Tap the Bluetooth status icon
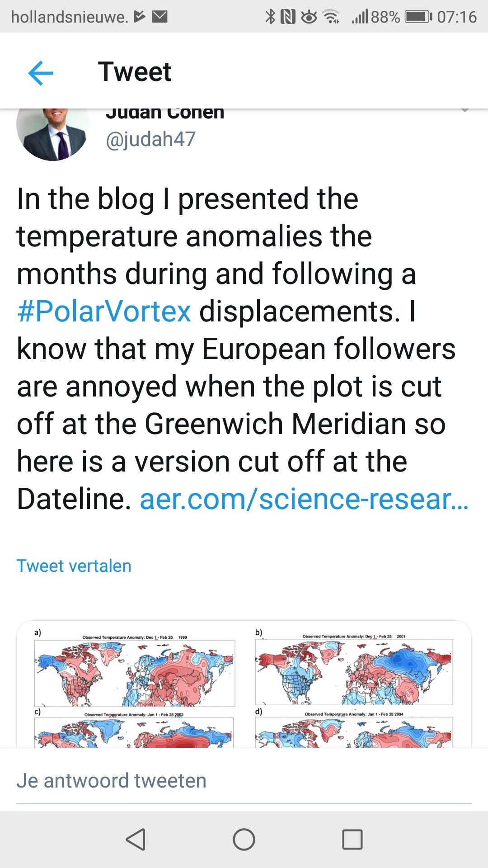Viewport: 488px width, 868px height. point(270,17)
